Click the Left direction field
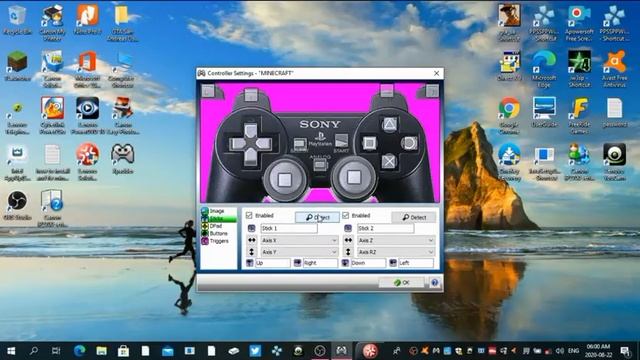 (416, 263)
